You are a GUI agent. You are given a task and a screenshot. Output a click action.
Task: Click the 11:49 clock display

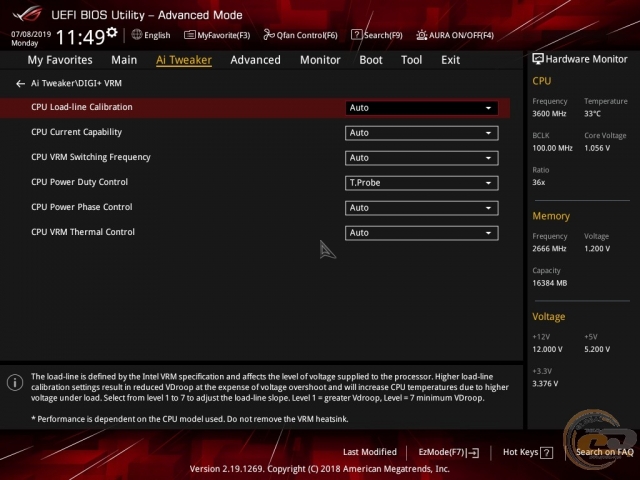point(80,38)
